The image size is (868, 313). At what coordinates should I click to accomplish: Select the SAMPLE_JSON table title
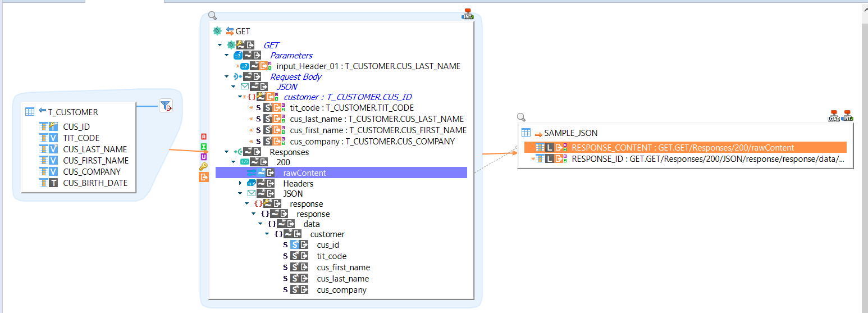[x=571, y=133]
